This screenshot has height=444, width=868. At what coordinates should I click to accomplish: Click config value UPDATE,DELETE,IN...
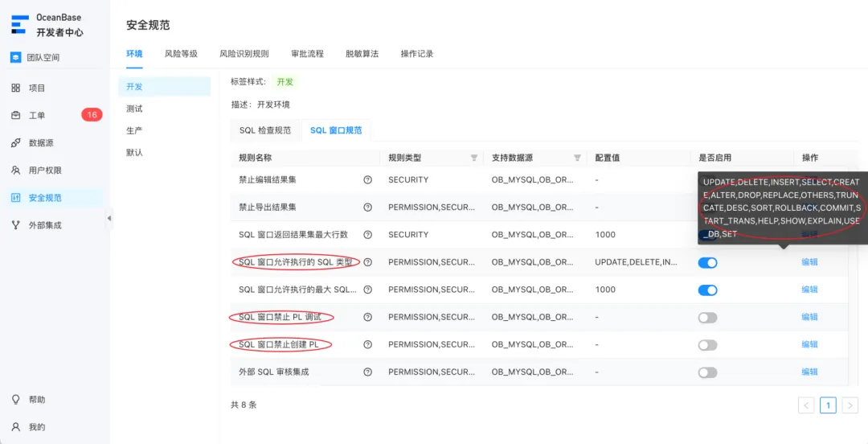[x=637, y=262]
